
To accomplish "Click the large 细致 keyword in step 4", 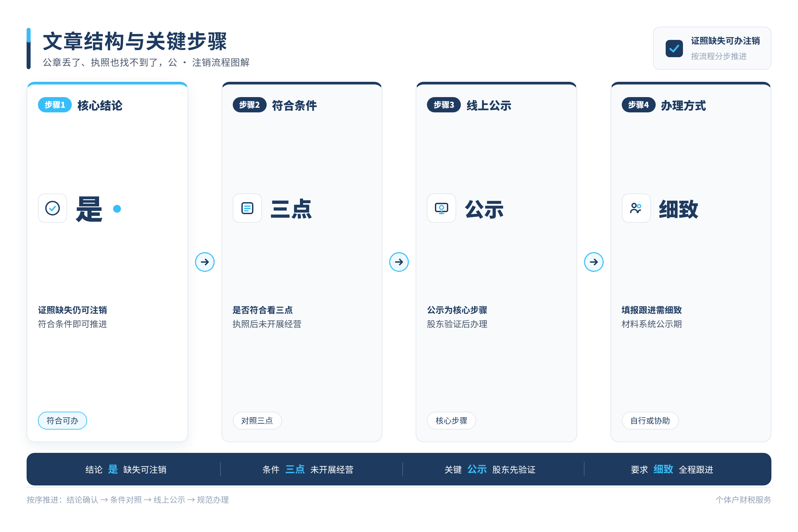I will (679, 209).
